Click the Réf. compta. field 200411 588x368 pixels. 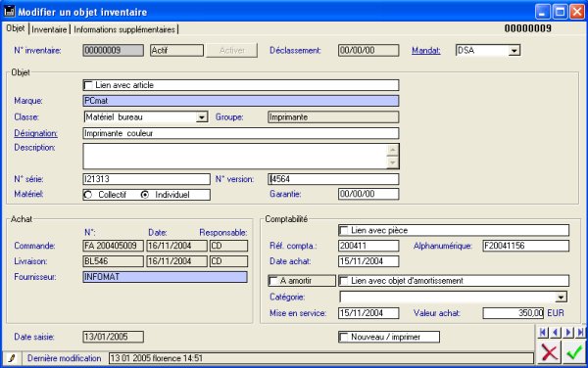[x=368, y=246]
